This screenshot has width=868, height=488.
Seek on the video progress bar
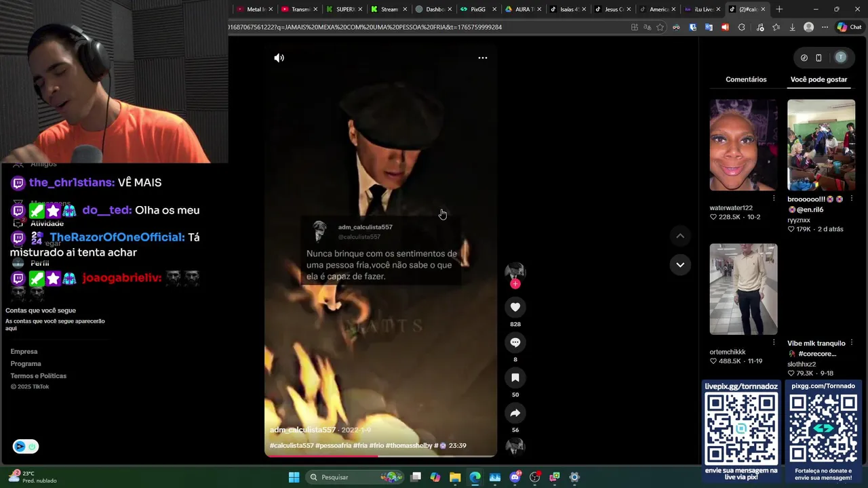[x=380, y=455]
